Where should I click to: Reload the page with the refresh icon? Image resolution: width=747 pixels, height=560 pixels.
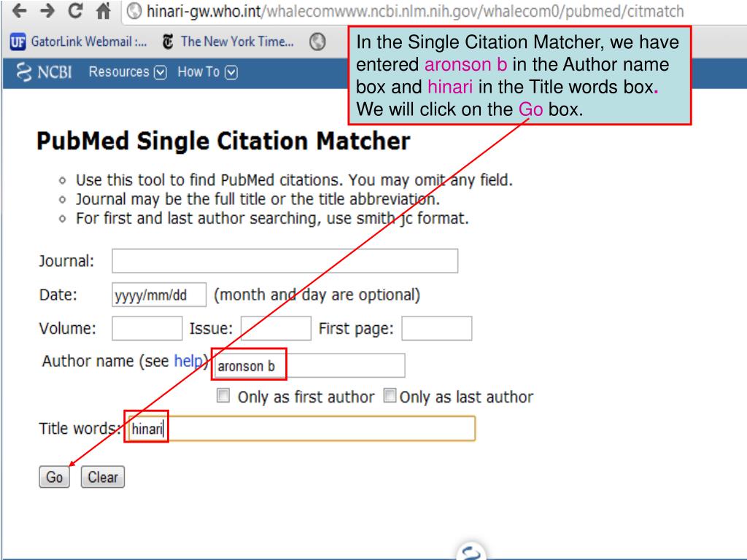75,10
